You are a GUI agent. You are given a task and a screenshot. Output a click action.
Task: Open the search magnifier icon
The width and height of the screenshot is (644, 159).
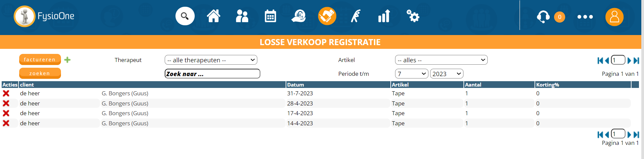185,16
